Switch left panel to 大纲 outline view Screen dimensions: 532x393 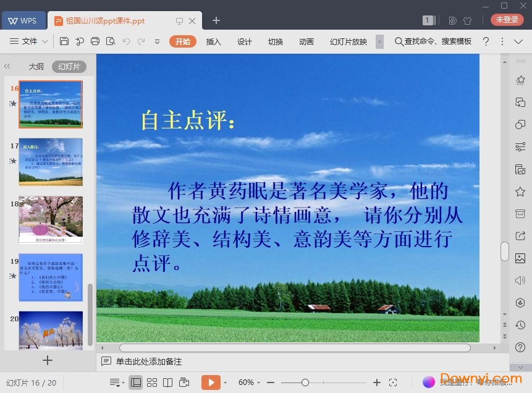pos(36,67)
